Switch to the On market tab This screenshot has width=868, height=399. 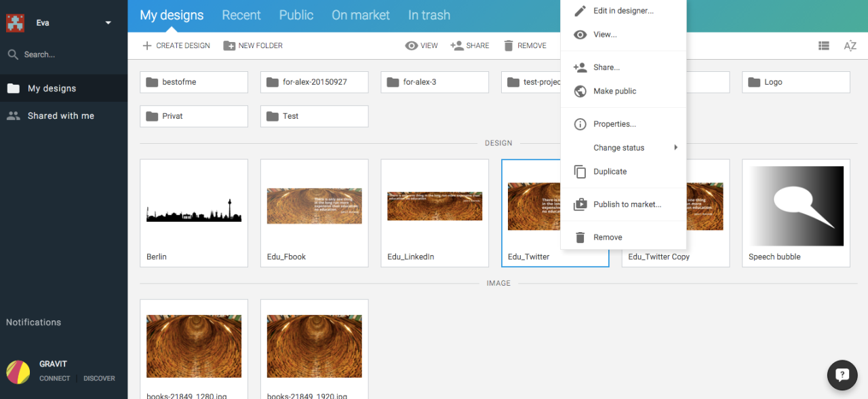tap(360, 15)
